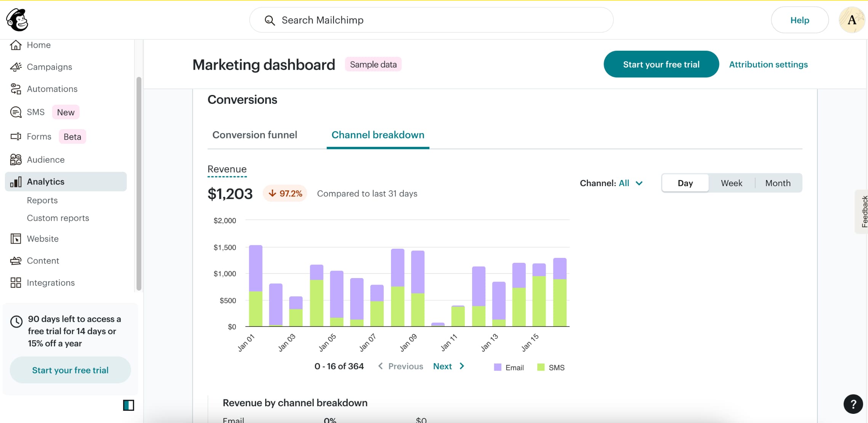Click the sidebar vertical scrollbar
This screenshot has height=423, width=868.
point(139,183)
